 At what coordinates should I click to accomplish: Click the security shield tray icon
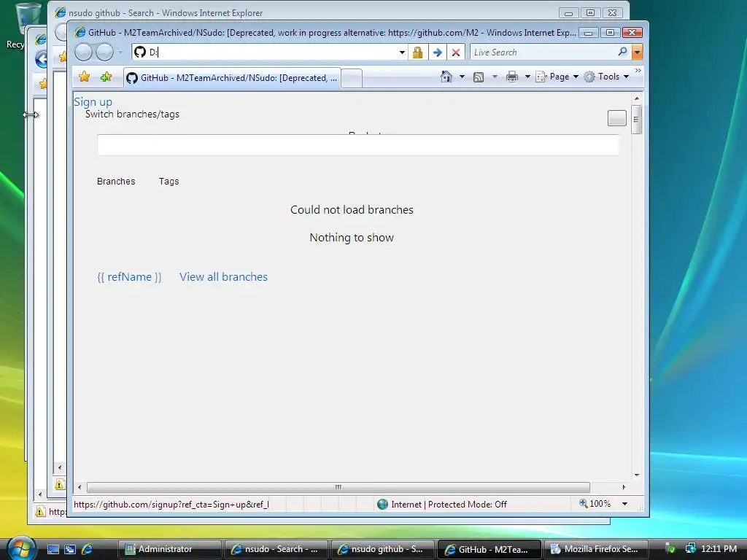(x=670, y=548)
